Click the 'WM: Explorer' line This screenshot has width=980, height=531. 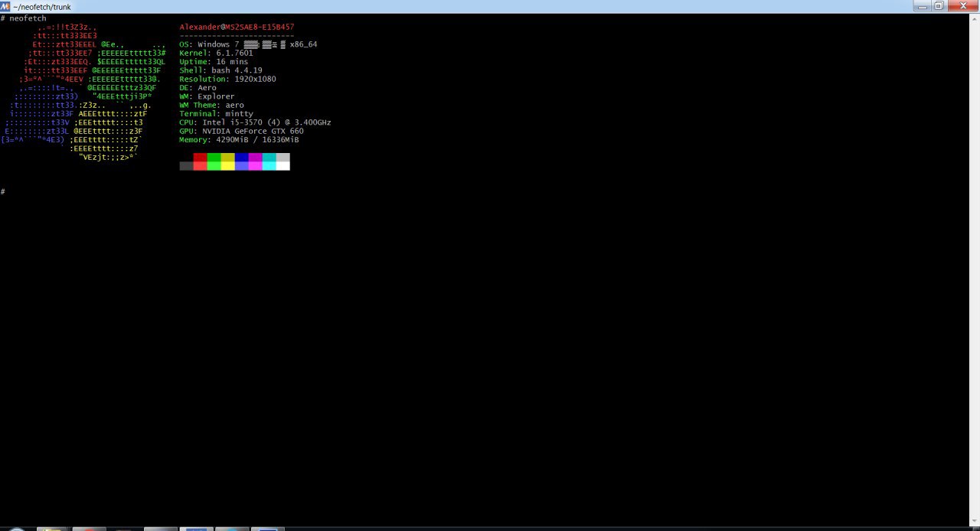(x=207, y=96)
